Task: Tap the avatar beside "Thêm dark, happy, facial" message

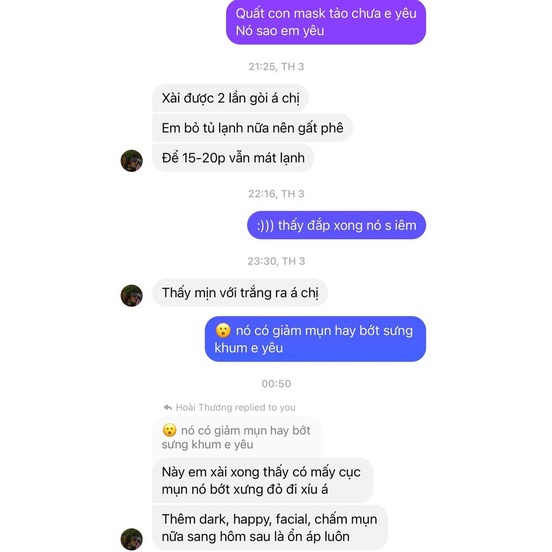Action: pos(132,539)
